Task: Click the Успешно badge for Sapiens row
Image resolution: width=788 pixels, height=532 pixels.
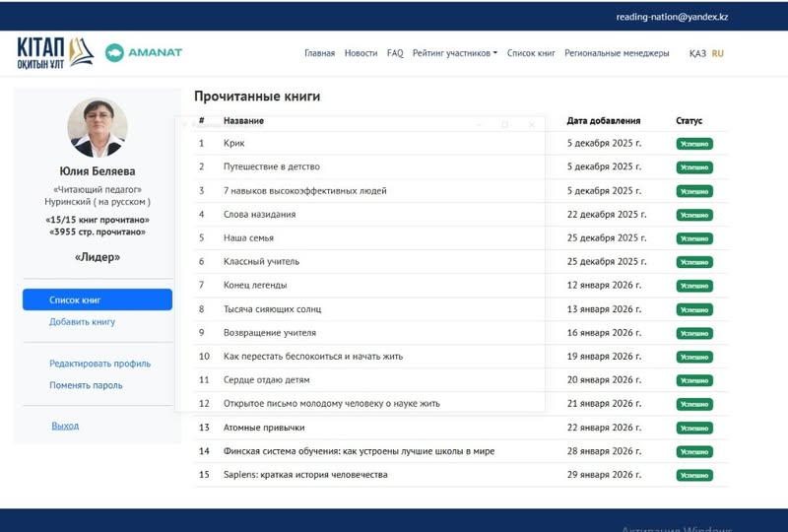Action: click(693, 475)
